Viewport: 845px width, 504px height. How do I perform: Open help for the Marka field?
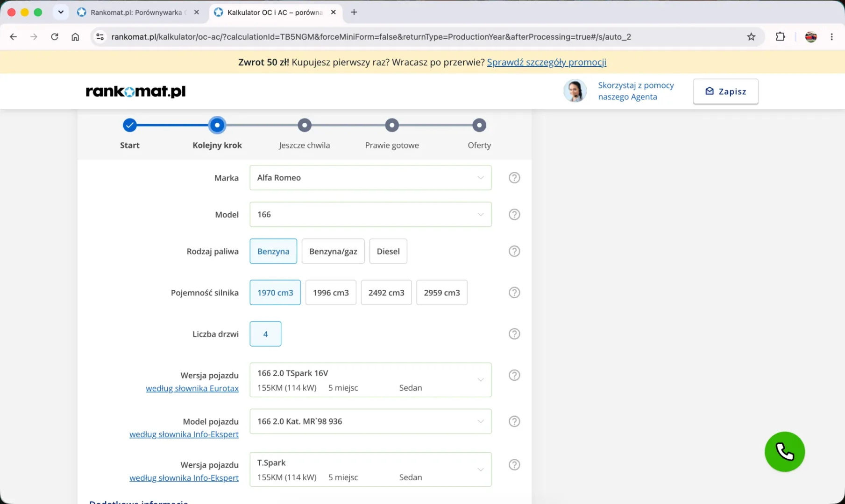pyautogui.click(x=514, y=178)
